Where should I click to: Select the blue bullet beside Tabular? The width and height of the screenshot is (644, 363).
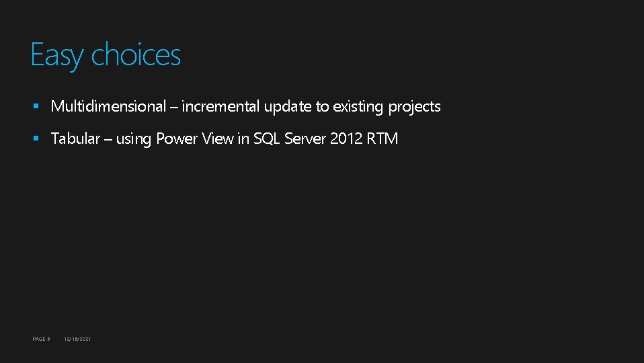pyautogui.click(x=36, y=138)
